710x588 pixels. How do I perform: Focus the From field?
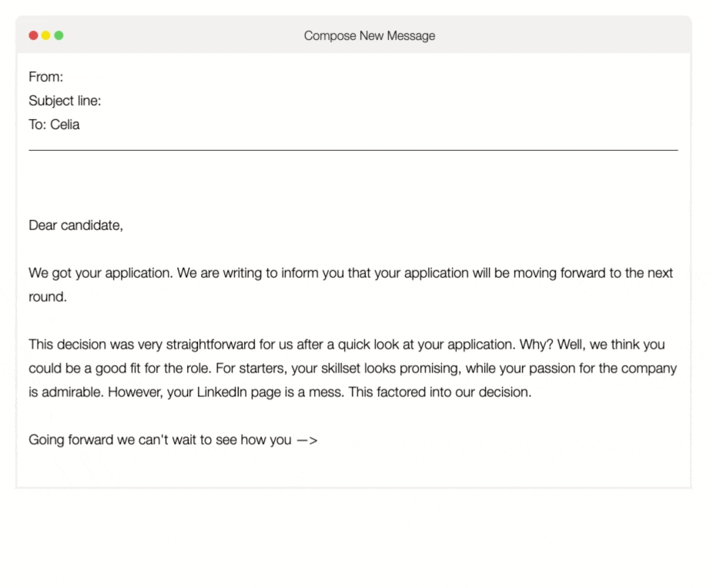point(154,77)
